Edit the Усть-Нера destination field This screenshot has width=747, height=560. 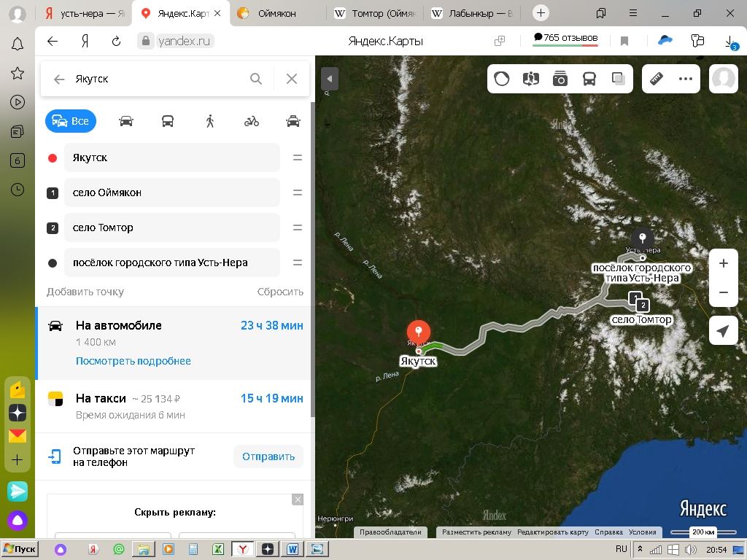point(172,262)
